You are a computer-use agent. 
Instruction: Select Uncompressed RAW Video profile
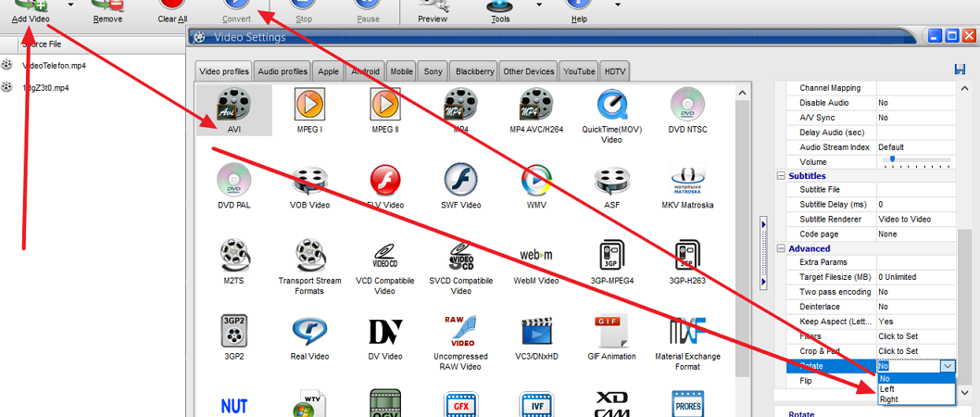coord(460,343)
